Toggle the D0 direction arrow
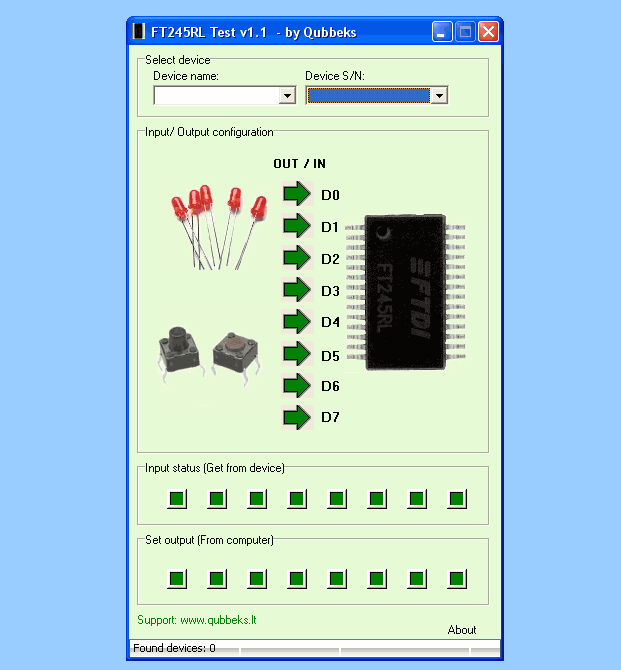Image resolution: width=621 pixels, height=670 pixels. point(297,194)
